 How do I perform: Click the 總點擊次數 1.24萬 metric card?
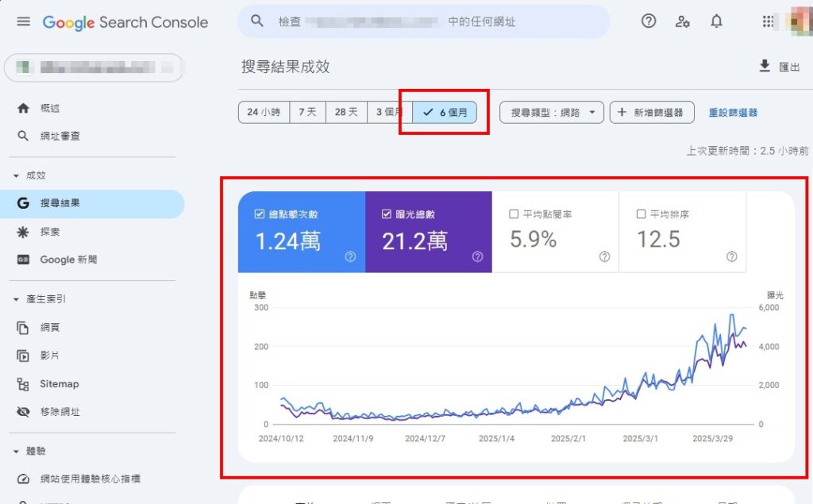pos(302,232)
